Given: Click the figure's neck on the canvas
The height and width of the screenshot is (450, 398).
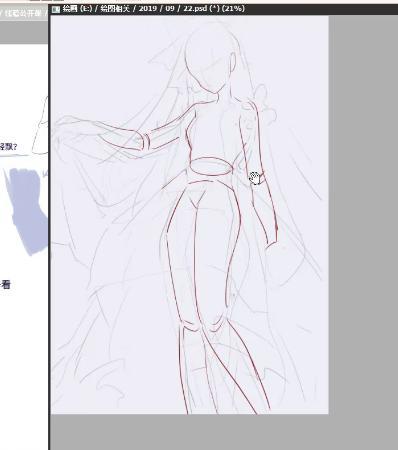Looking at the screenshot, I should click(x=218, y=97).
